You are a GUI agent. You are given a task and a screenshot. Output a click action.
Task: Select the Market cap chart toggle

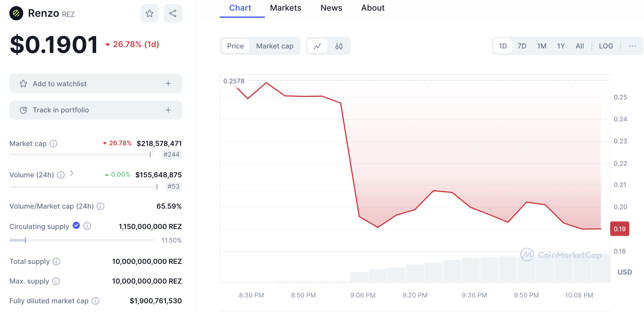point(275,46)
